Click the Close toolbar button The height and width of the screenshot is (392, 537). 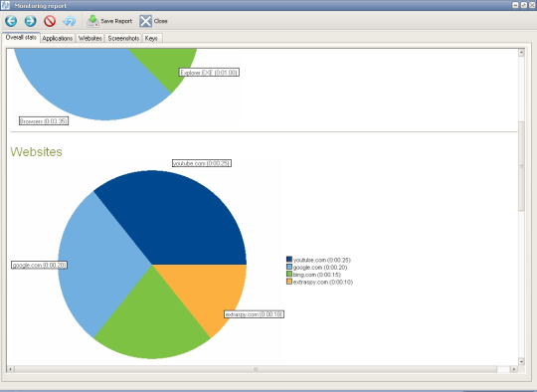pos(153,21)
